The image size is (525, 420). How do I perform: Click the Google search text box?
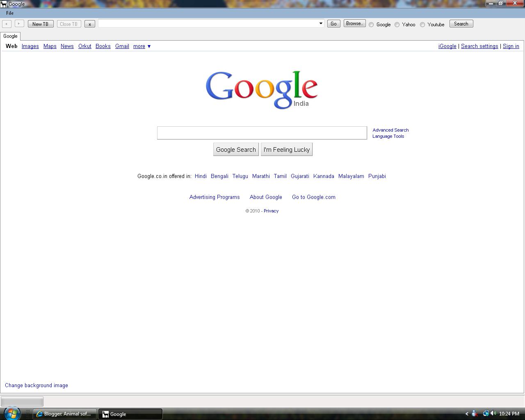[262, 133]
